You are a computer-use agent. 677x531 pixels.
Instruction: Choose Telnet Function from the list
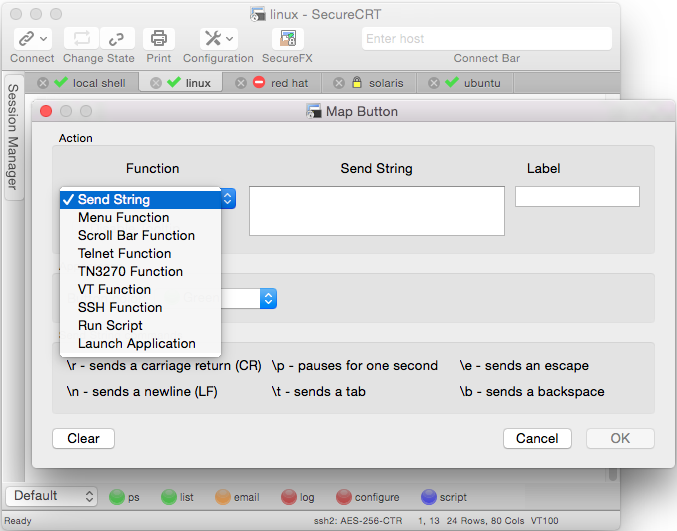(140, 253)
